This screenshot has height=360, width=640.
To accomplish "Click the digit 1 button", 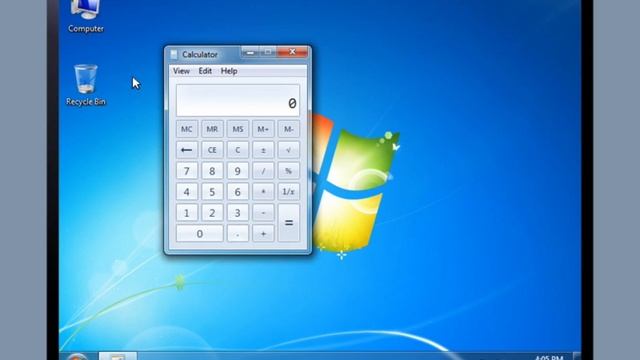I will pos(187,213).
